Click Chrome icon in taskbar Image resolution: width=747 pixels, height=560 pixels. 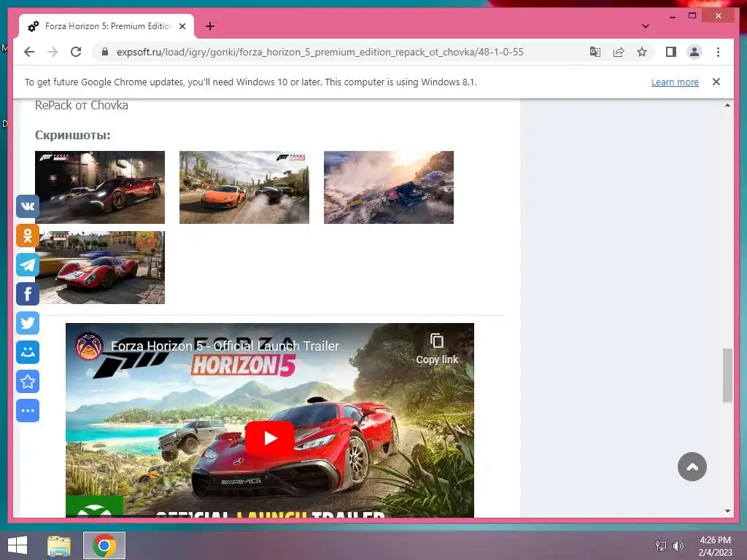pyautogui.click(x=104, y=545)
